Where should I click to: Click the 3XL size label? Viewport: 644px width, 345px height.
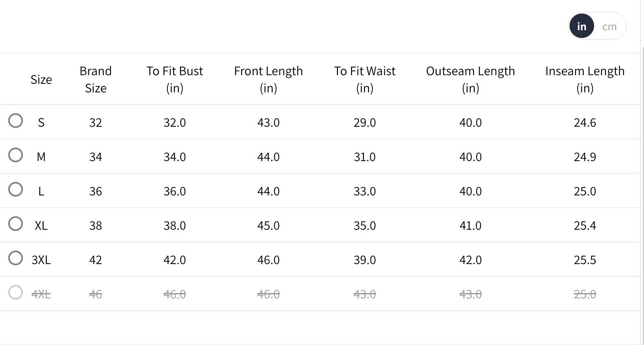(x=41, y=260)
